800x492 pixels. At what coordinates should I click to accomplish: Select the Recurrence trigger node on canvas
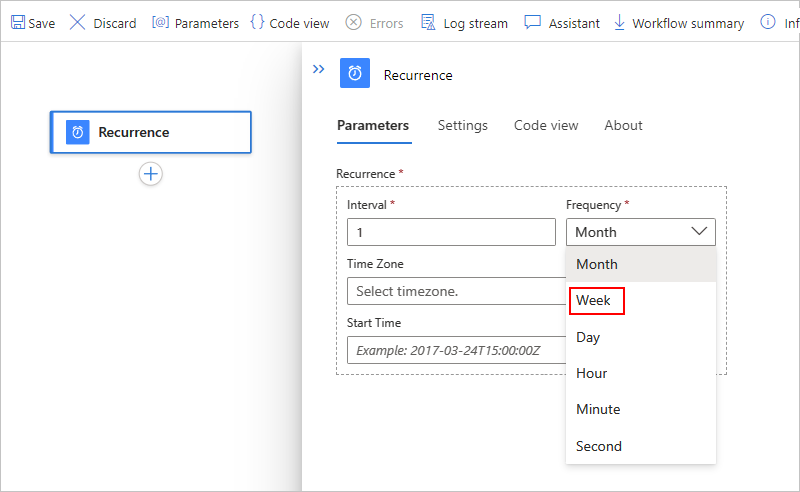click(150, 132)
